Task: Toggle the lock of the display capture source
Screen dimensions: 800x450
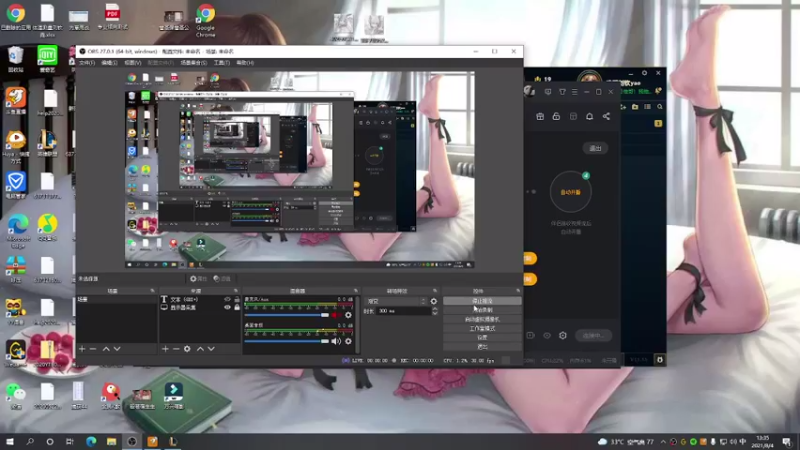Action: coord(237,307)
